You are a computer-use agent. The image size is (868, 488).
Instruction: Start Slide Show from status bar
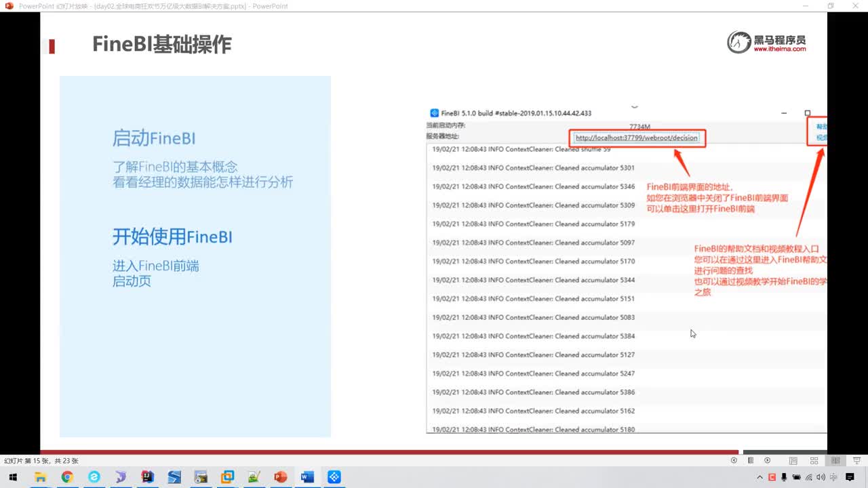click(857, 460)
